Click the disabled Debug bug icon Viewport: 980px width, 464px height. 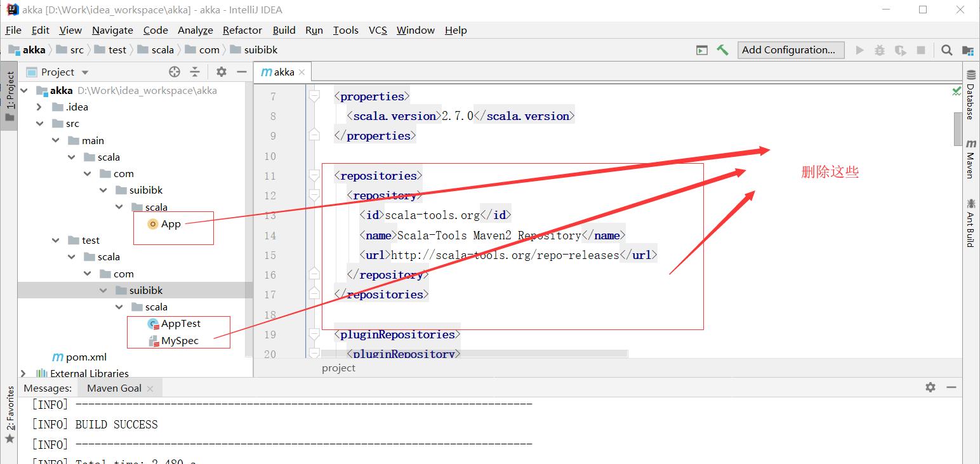point(880,50)
